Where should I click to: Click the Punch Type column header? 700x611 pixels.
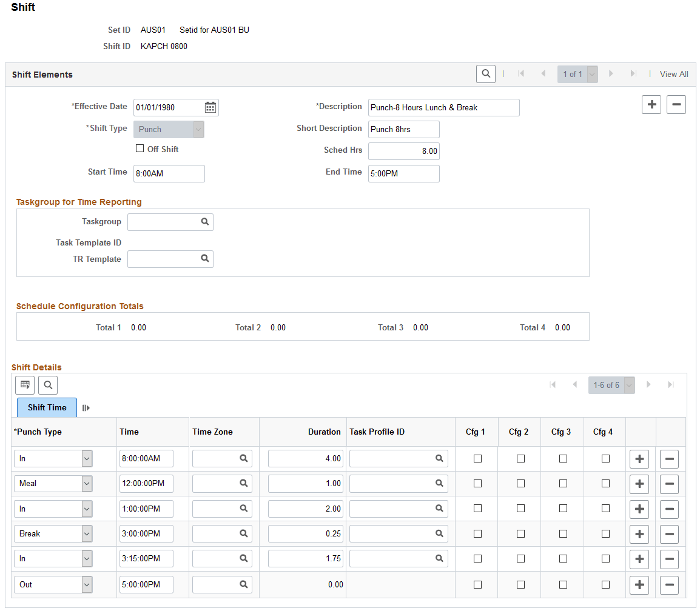38,432
